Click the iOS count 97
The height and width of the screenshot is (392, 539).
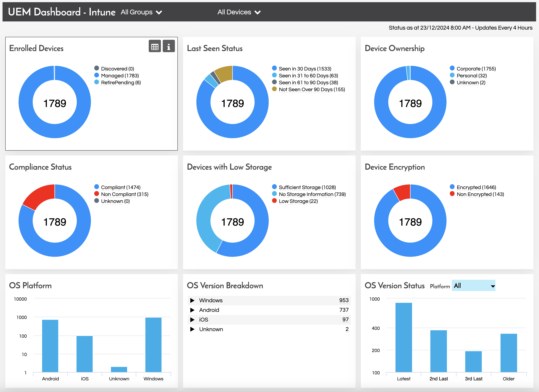click(346, 320)
